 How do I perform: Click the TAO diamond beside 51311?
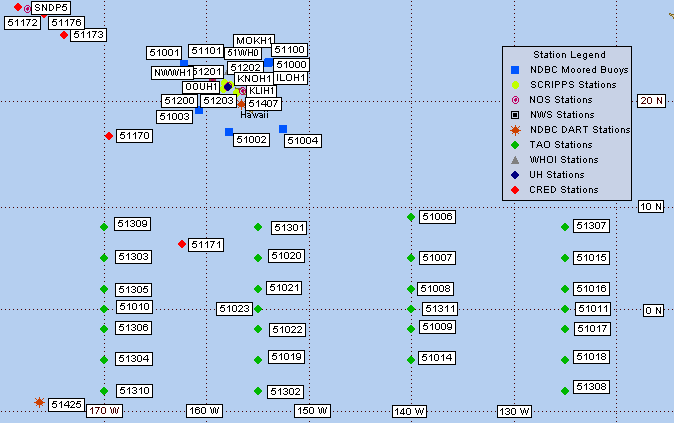pos(411,309)
